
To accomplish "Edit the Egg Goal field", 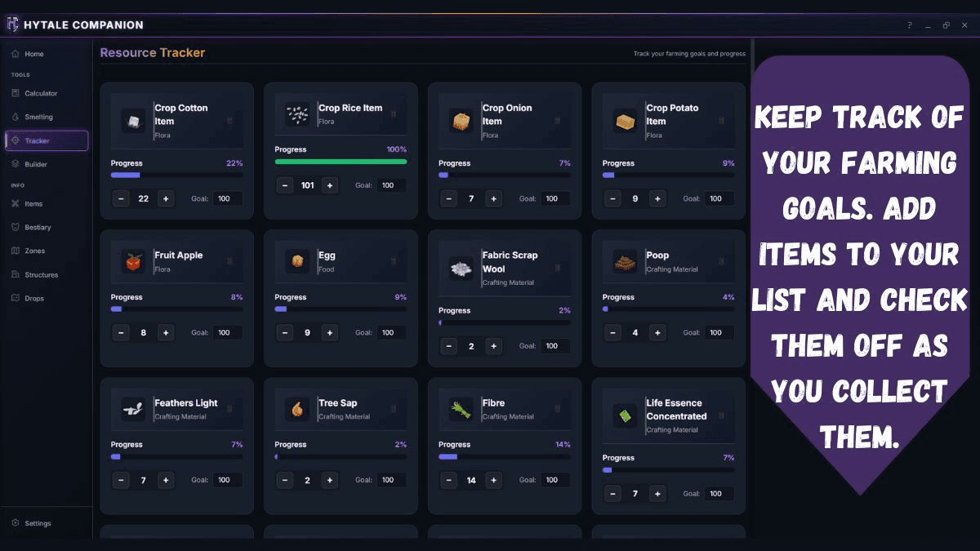I will (x=392, y=332).
